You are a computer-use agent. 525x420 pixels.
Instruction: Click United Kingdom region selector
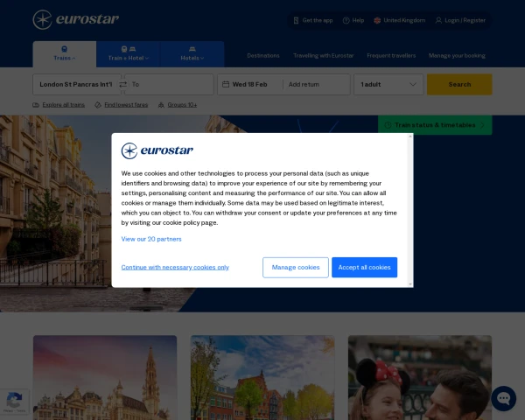400,20
